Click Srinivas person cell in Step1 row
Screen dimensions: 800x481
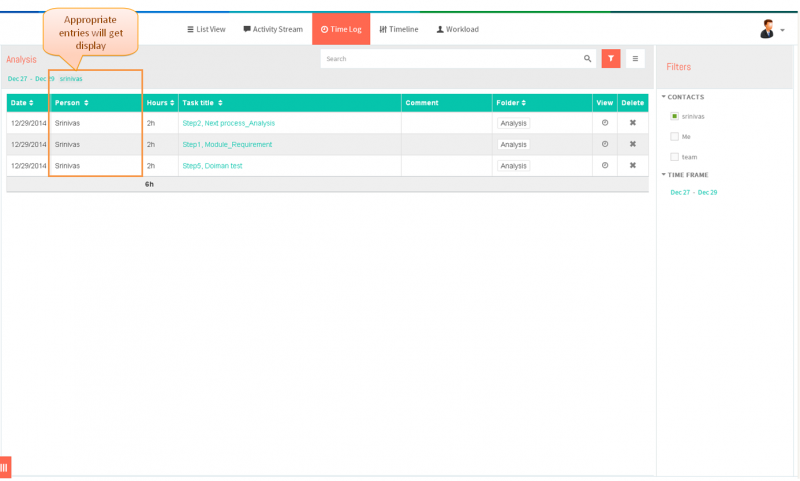pyautogui.click(x=67, y=145)
